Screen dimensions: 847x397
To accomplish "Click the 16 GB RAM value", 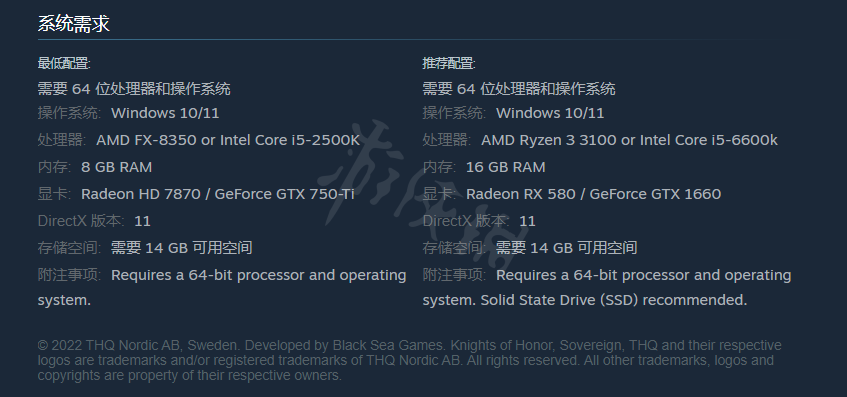I will 506,167.
